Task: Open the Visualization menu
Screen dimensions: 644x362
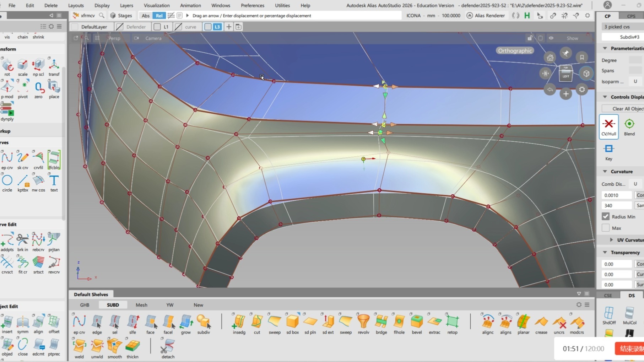Action: tap(156, 5)
